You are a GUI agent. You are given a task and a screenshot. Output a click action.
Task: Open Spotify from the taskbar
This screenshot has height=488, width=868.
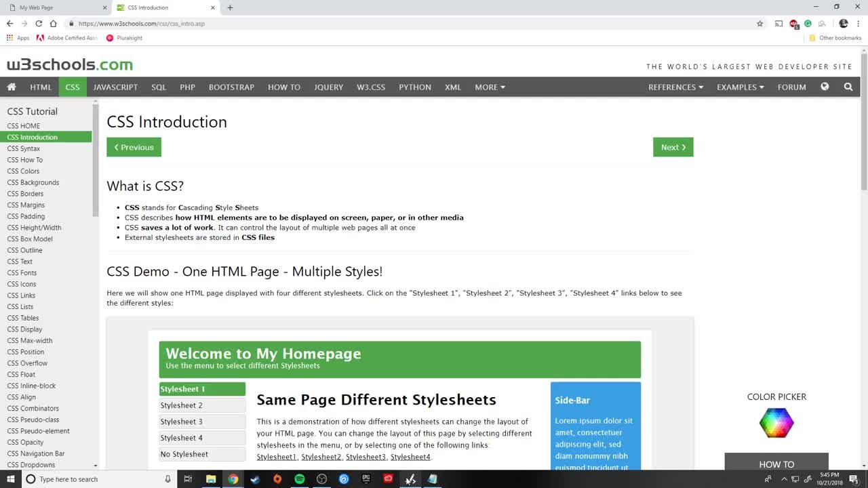pos(300,479)
